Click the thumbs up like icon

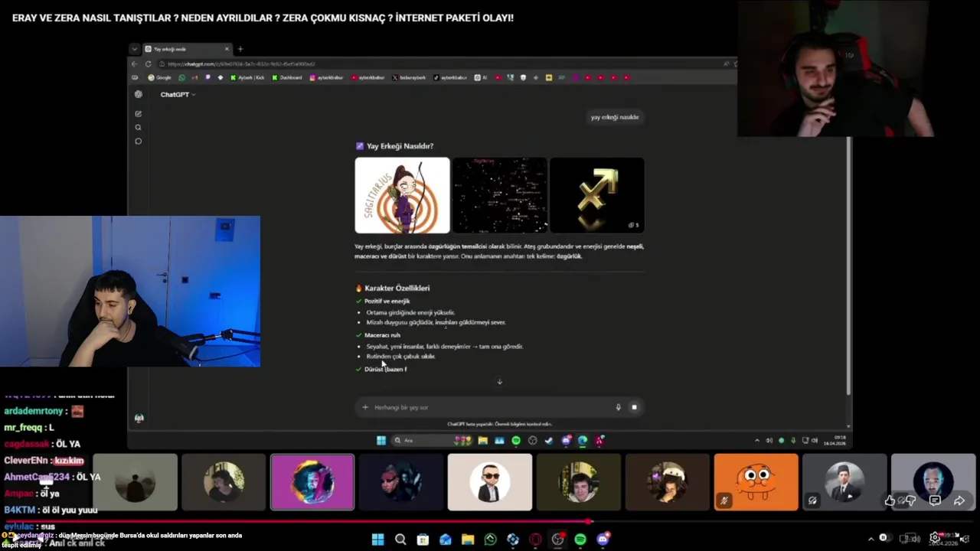(890, 500)
